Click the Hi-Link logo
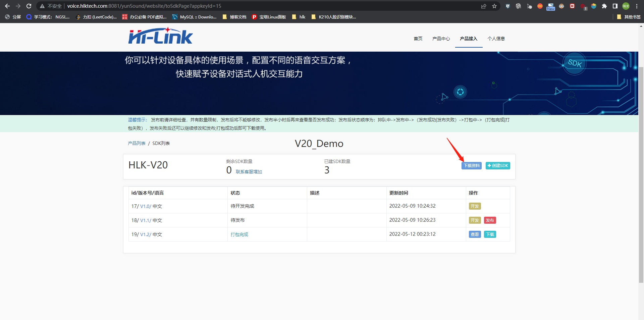644x320 pixels. pos(160,36)
